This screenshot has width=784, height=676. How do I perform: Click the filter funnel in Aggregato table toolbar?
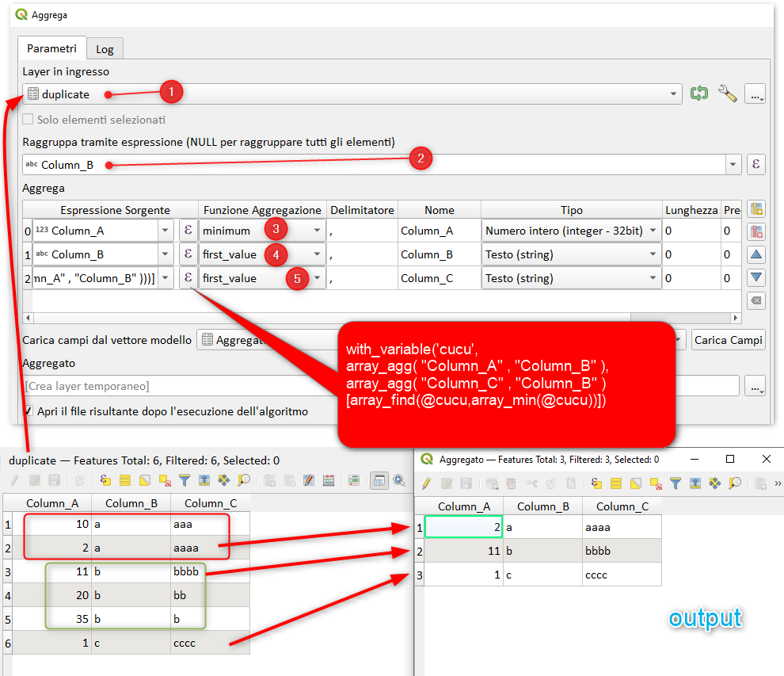675,483
